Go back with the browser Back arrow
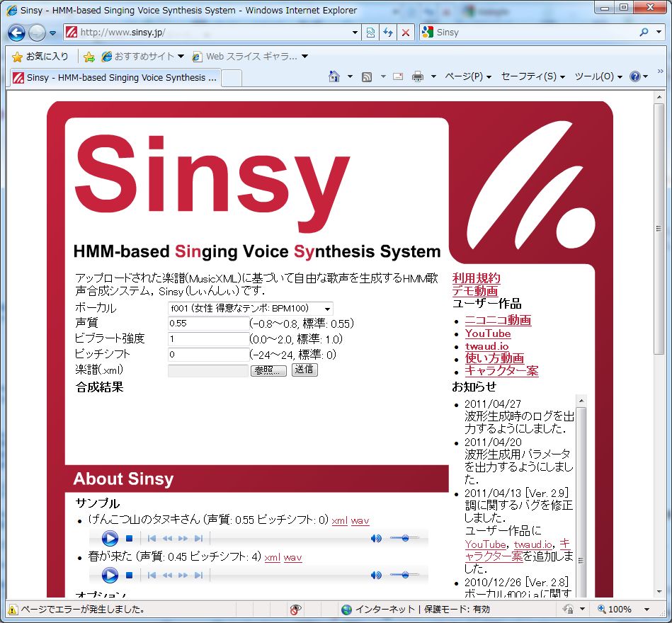 (17, 33)
